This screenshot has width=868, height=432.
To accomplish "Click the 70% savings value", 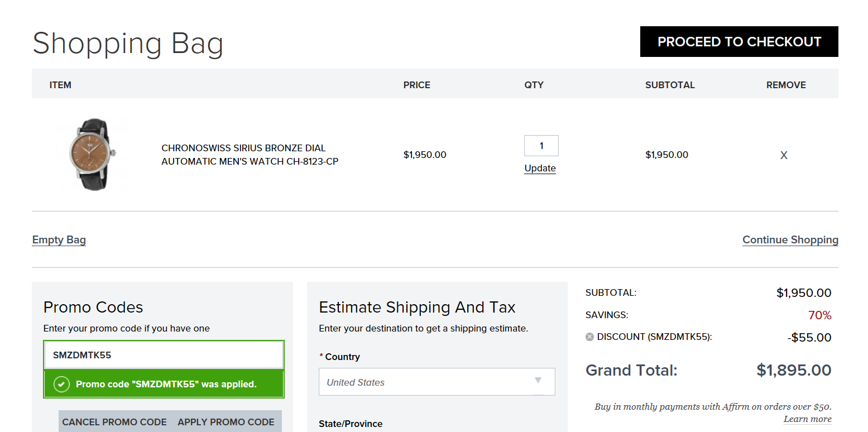I will 820,315.
